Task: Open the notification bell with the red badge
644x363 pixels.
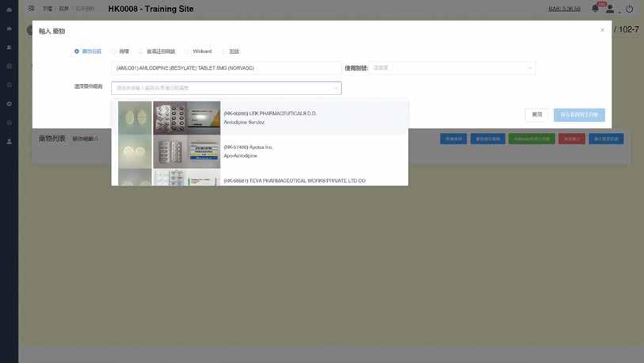Action: [x=595, y=8]
